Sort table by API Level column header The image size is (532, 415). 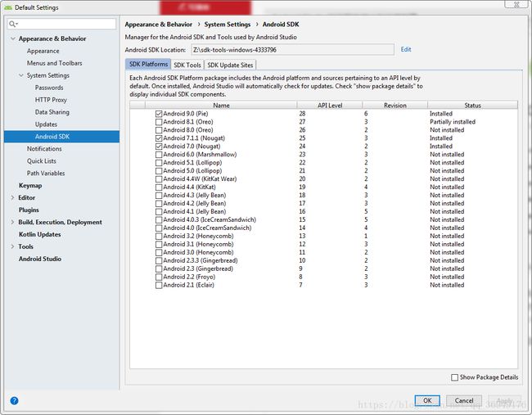click(330, 106)
